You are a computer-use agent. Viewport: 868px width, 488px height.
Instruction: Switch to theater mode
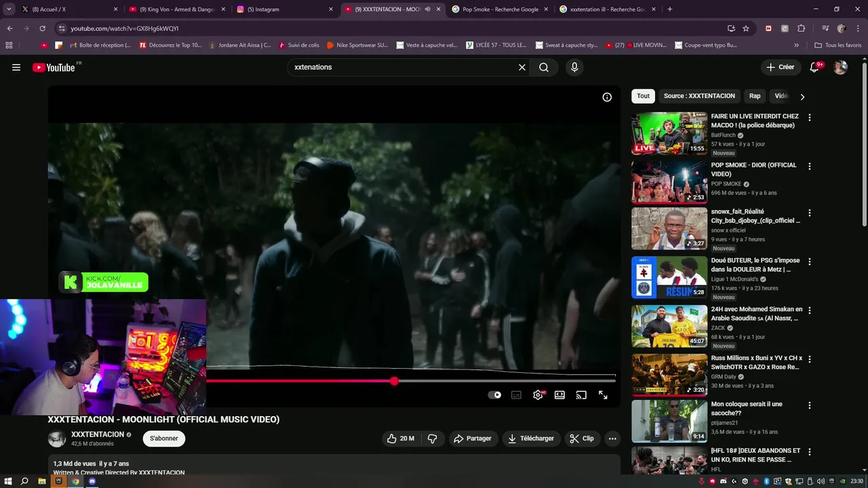point(559,394)
